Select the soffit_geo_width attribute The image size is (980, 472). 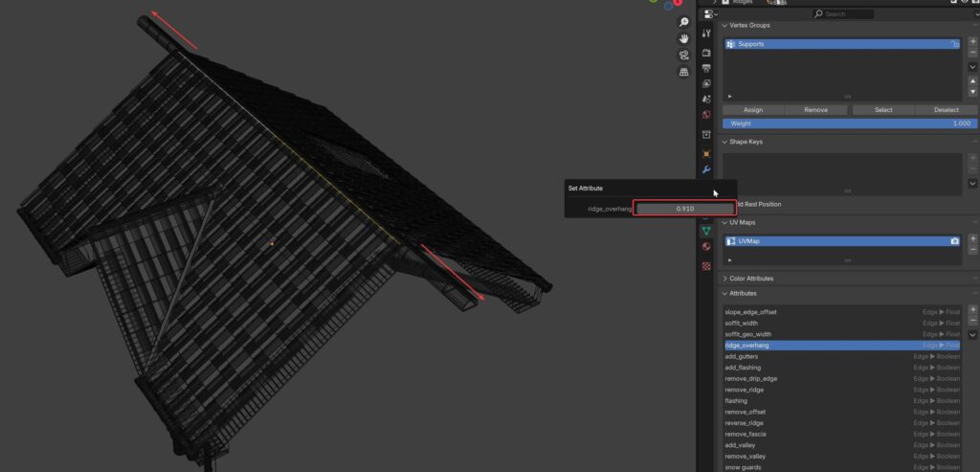click(x=842, y=334)
